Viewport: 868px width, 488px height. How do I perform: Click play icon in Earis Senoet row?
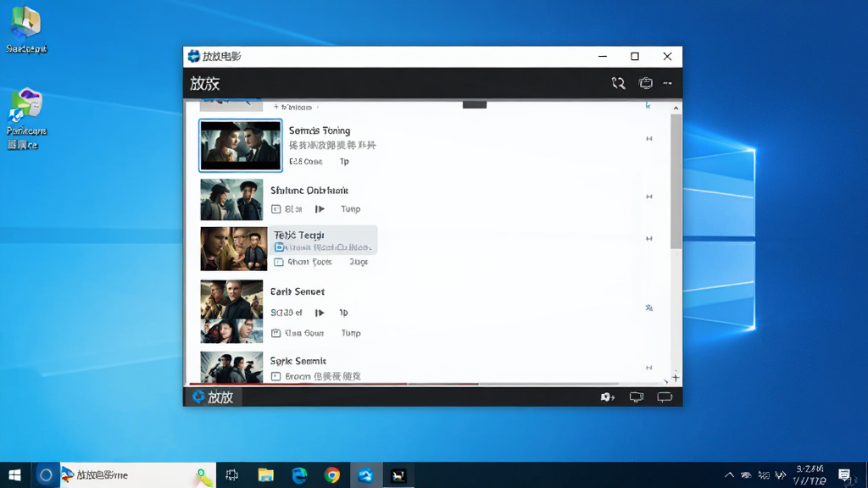click(320, 313)
